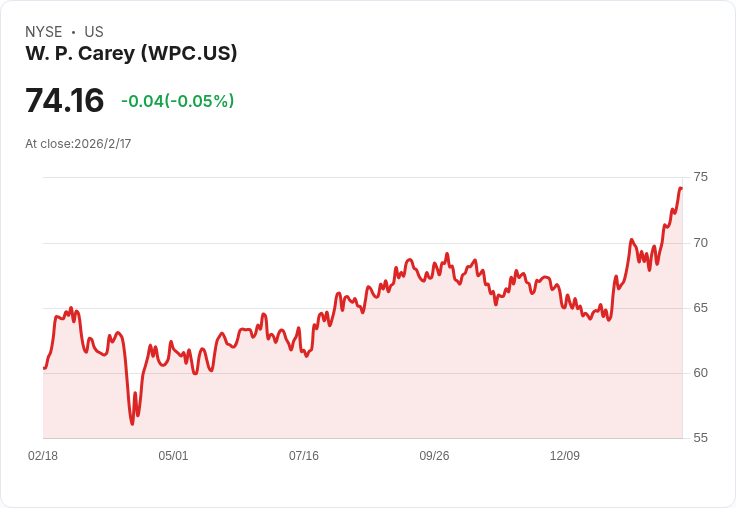Select the 12/09 date on the x-axis
The image size is (736, 508).
(x=565, y=455)
